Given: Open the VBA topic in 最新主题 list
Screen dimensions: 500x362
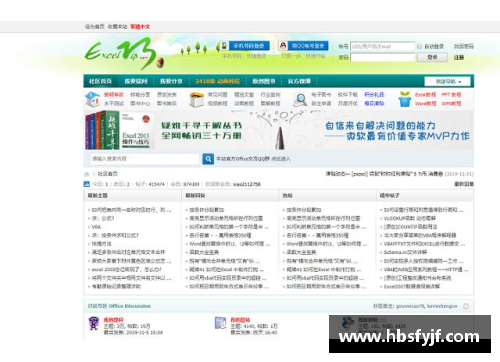Looking at the screenshot, I should 96,227.
